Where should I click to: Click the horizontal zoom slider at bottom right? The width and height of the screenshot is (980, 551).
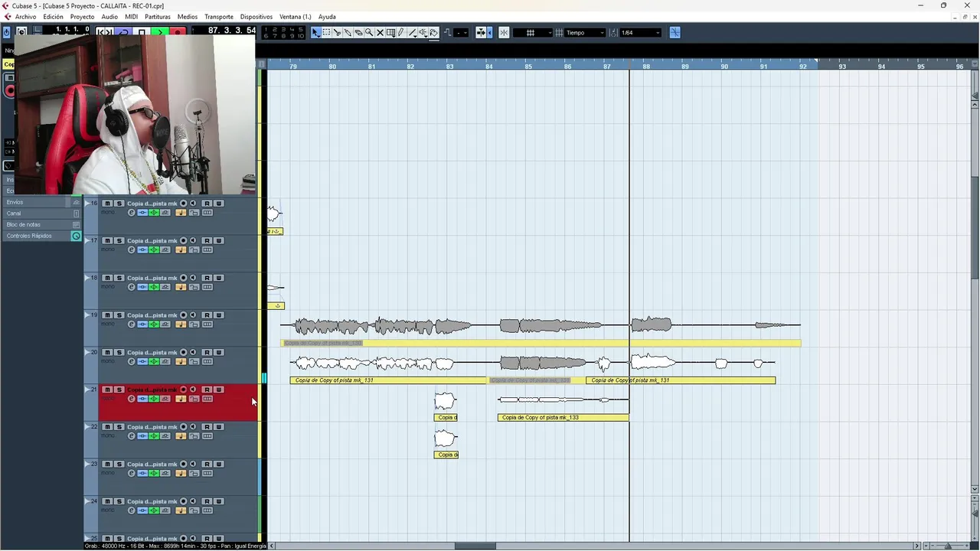point(948,546)
